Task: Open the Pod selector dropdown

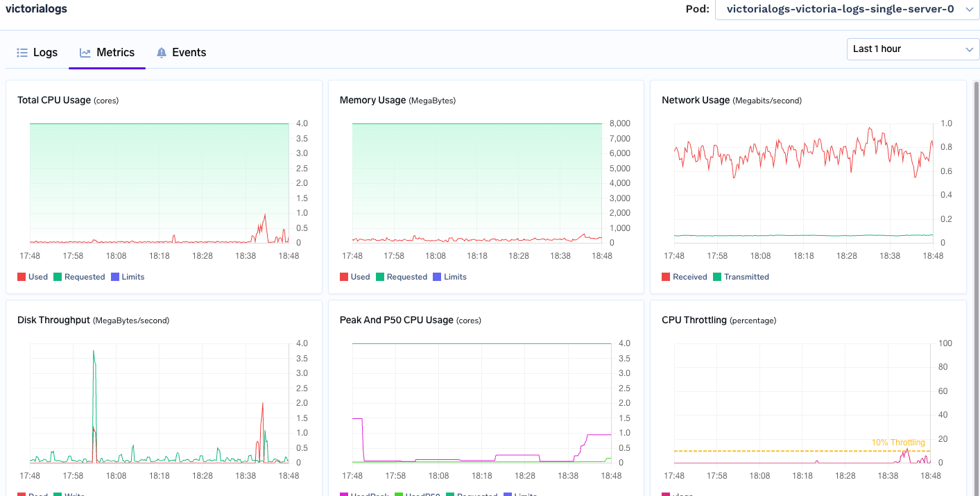Action: [847, 9]
